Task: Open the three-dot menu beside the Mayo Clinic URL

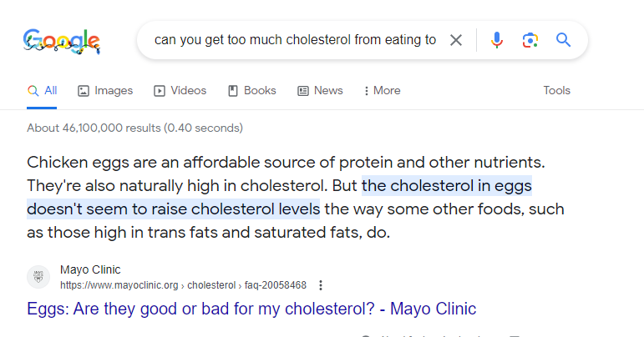Action: [321, 284]
